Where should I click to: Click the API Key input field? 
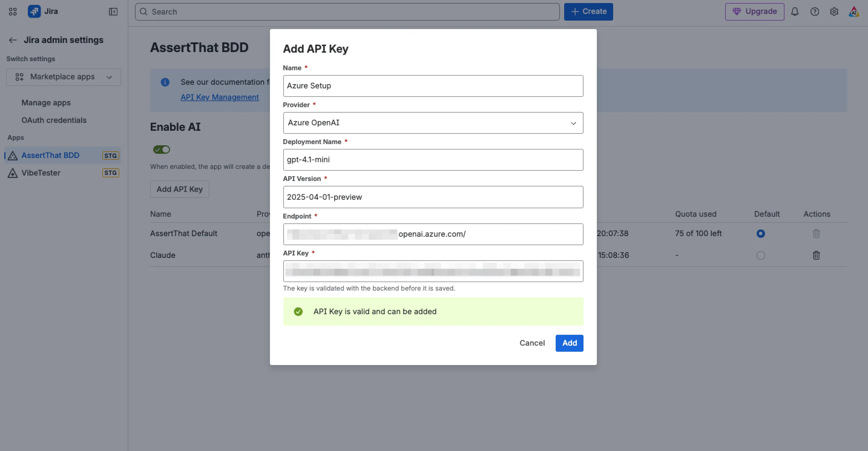pyautogui.click(x=433, y=271)
